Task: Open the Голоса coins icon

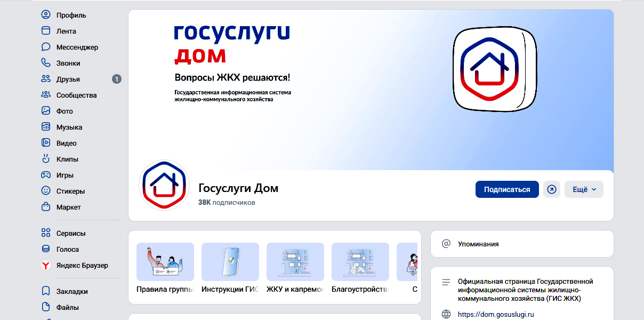Action: pyautogui.click(x=46, y=249)
